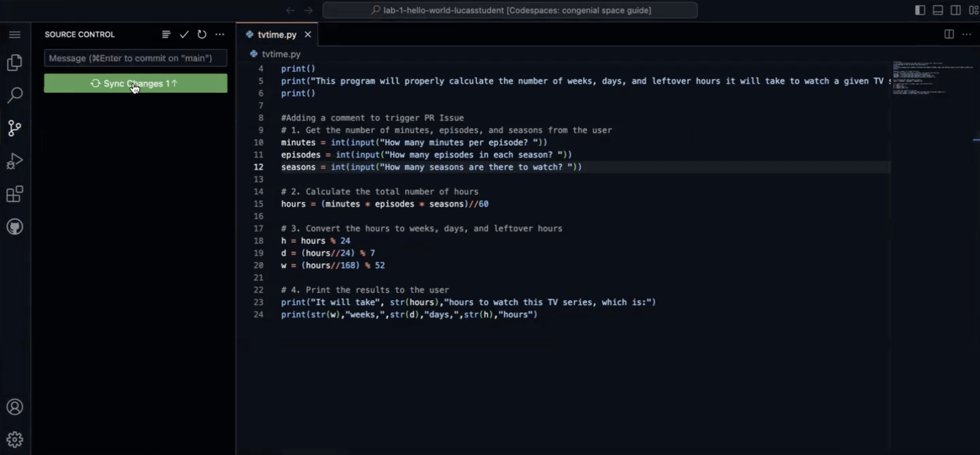Click the Sync Changes button
The height and width of the screenshot is (455, 980).
pyautogui.click(x=135, y=83)
